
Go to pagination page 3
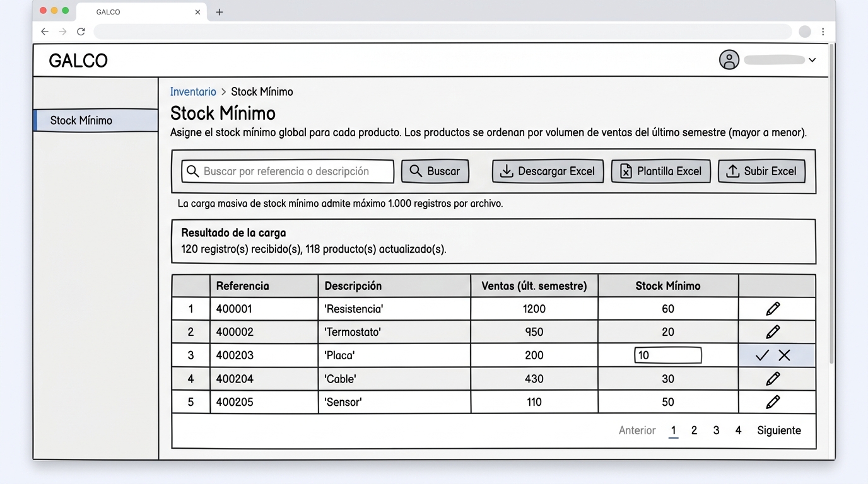pyautogui.click(x=716, y=430)
